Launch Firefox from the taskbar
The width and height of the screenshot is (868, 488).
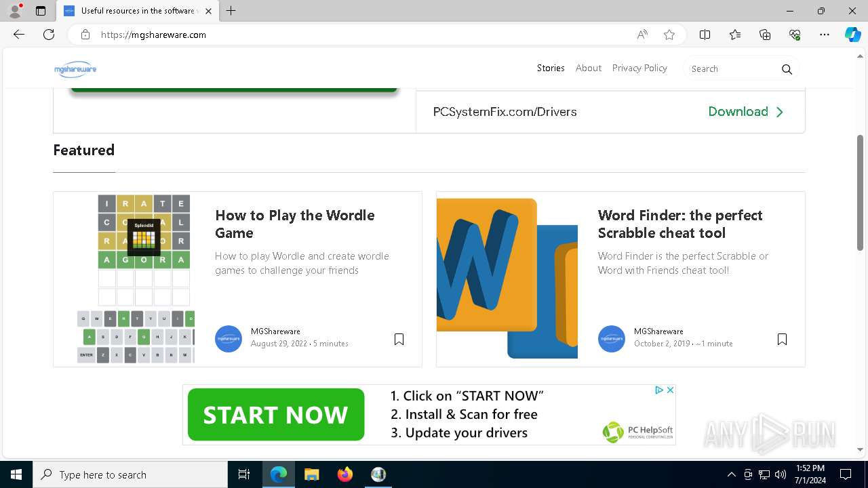coord(345,474)
